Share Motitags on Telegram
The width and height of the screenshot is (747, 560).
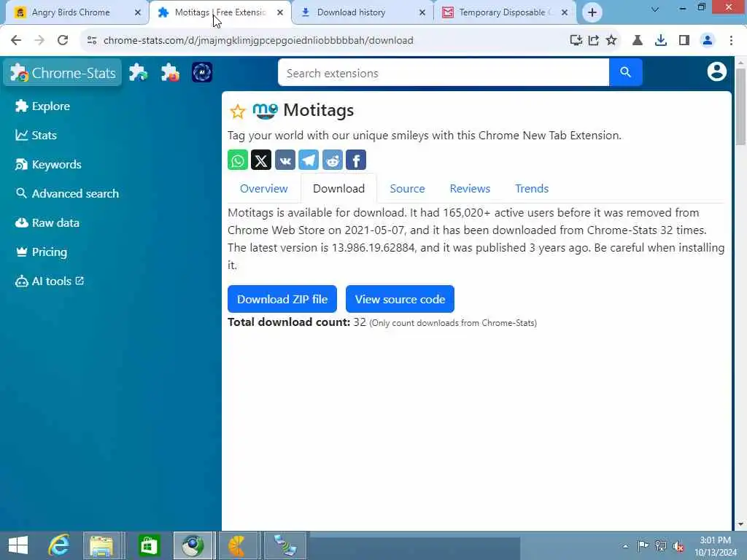[x=309, y=160]
